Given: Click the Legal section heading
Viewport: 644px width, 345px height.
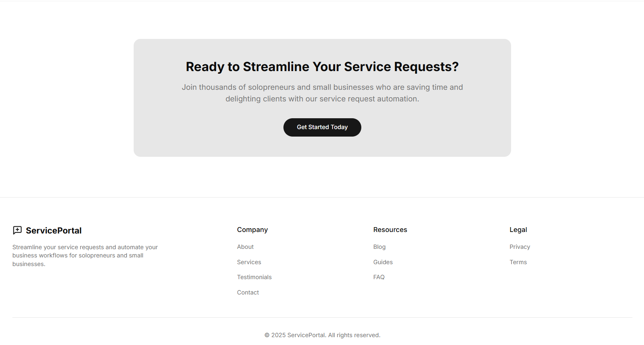Looking at the screenshot, I should point(518,229).
